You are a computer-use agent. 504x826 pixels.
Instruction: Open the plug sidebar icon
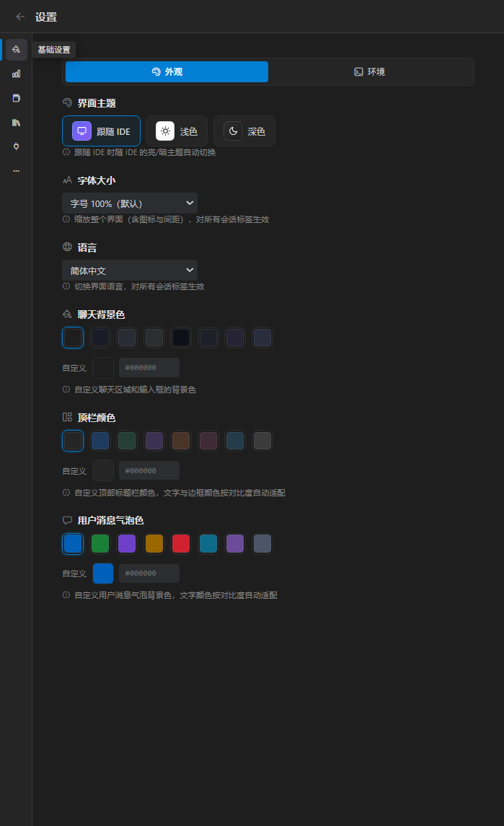click(x=17, y=146)
